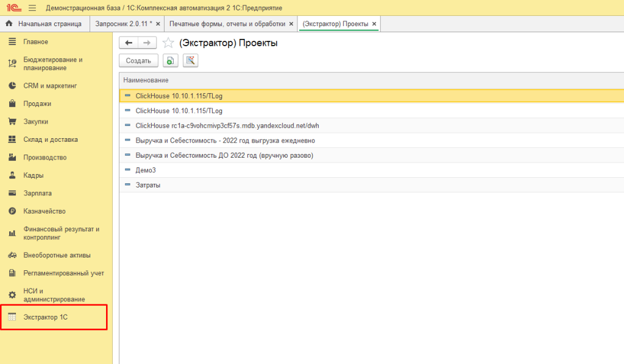Image resolution: width=624 pixels, height=364 pixels.
Task: Close the Запросник 2.0.11 tab
Action: click(x=158, y=24)
